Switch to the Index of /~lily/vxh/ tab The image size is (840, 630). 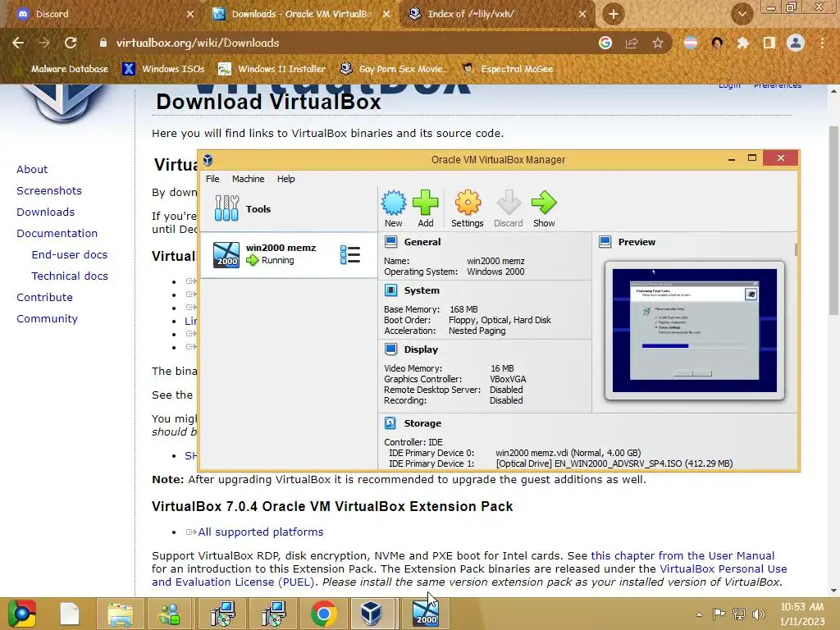point(497,14)
